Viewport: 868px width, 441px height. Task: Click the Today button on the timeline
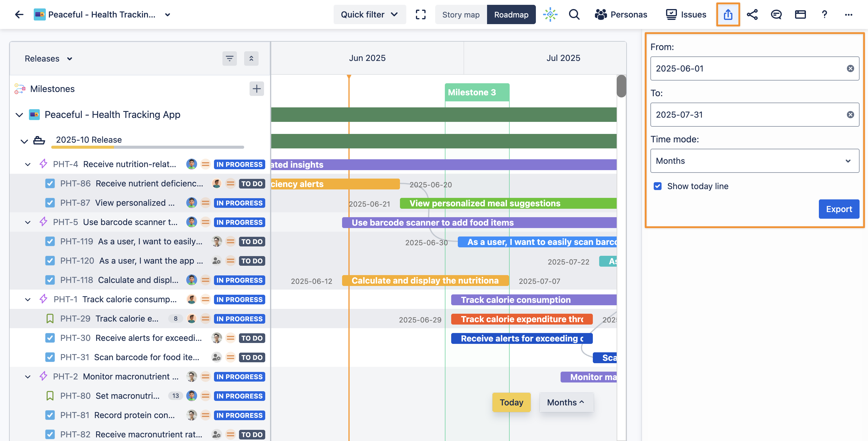511,402
